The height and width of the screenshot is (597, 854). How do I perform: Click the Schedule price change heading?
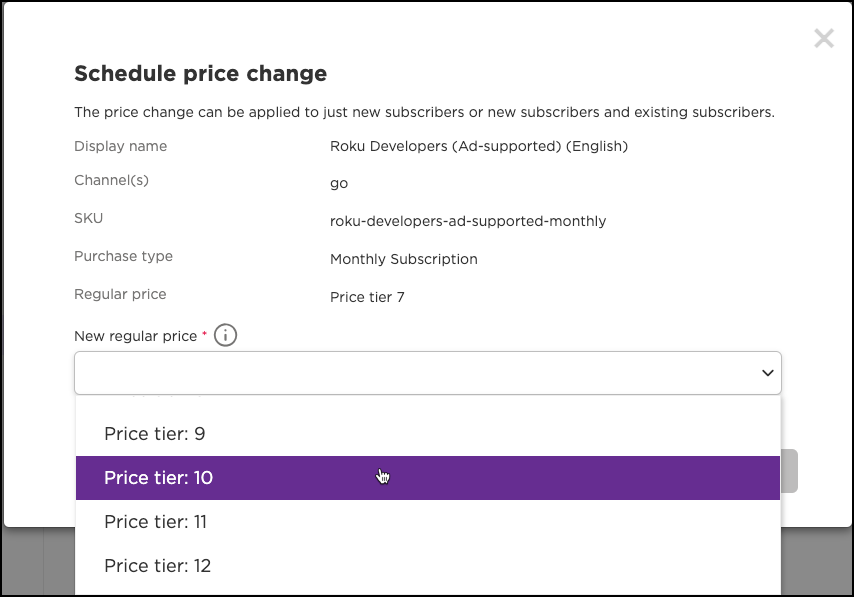click(200, 73)
